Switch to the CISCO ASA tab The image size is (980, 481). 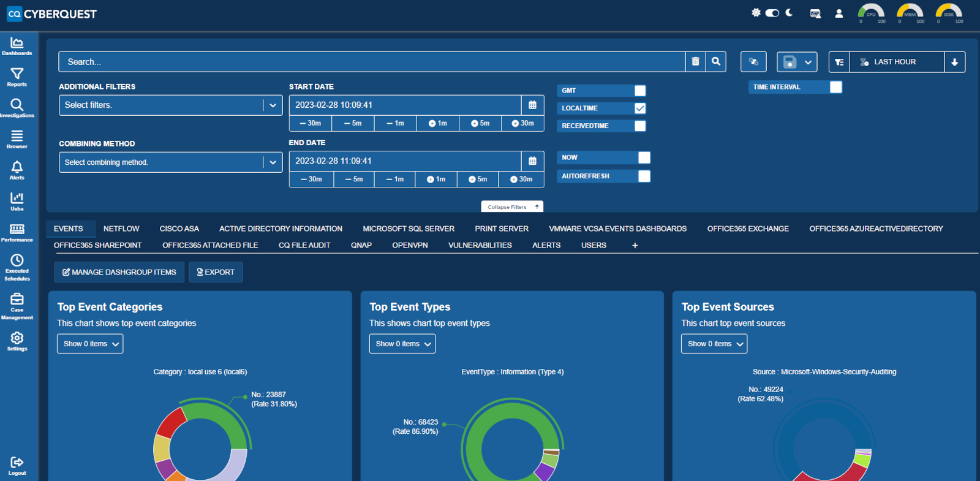click(x=179, y=229)
